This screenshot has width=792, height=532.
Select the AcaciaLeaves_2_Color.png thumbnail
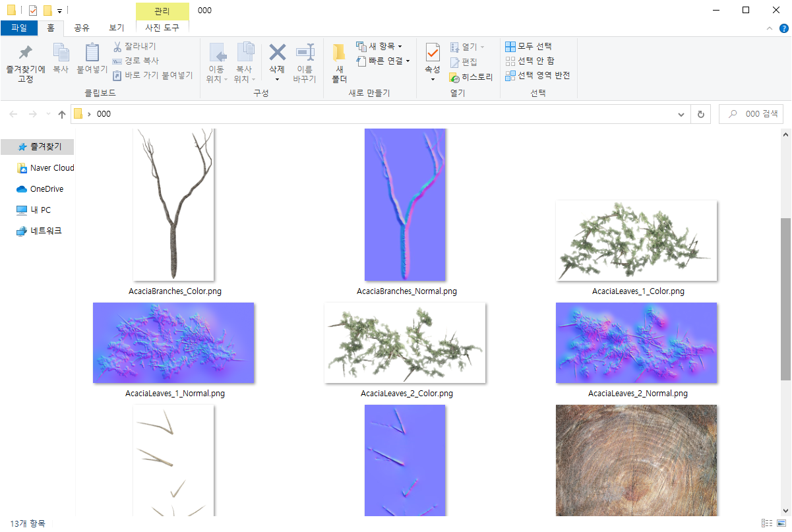(405, 343)
